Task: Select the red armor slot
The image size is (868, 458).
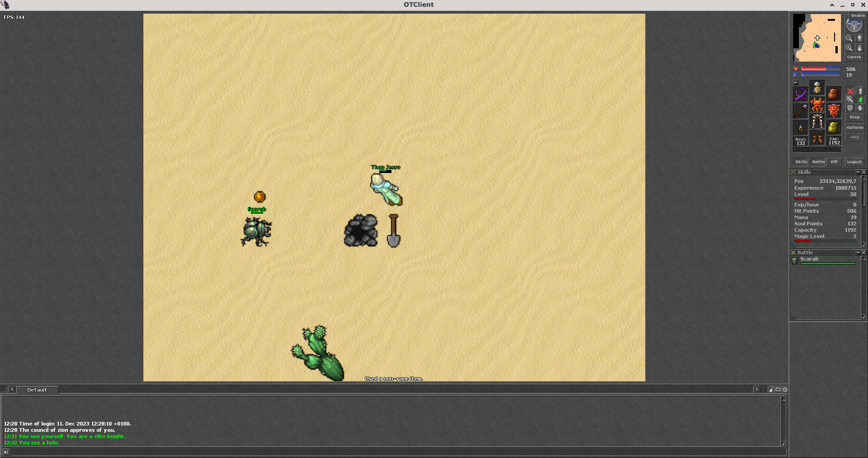Action: (817, 104)
